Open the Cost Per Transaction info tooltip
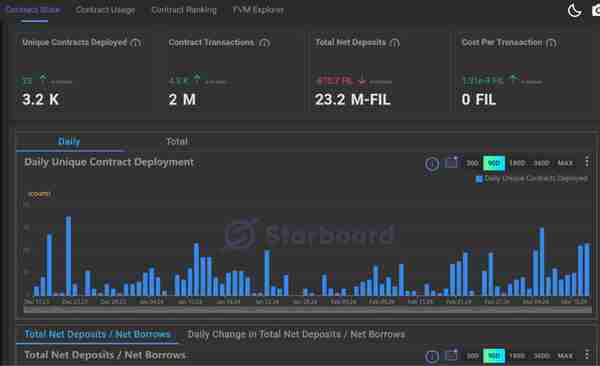Image resolution: width=600 pixels, height=366 pixels. click(551, 43)
